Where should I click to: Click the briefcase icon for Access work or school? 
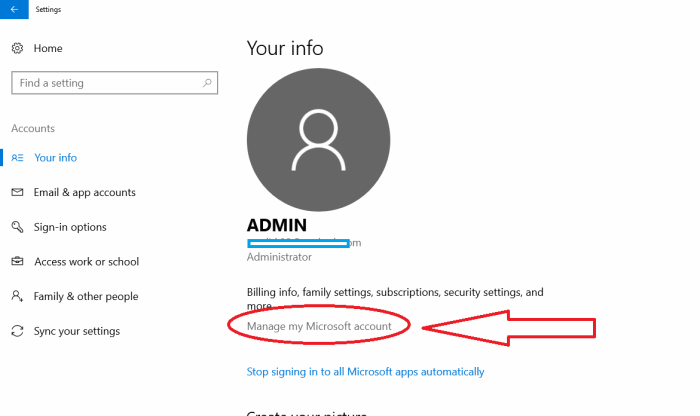point(17,262)
